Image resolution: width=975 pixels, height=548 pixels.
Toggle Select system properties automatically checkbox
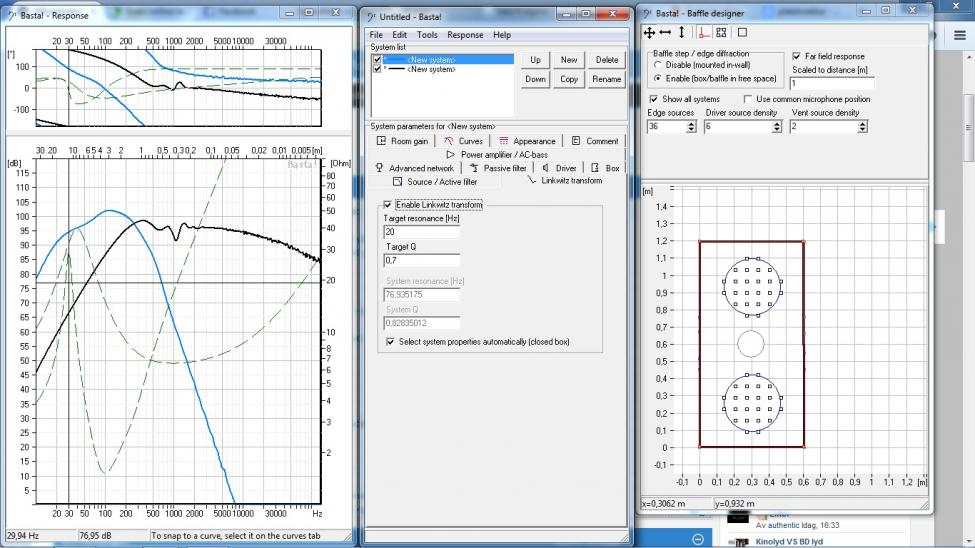pos(390,341)
